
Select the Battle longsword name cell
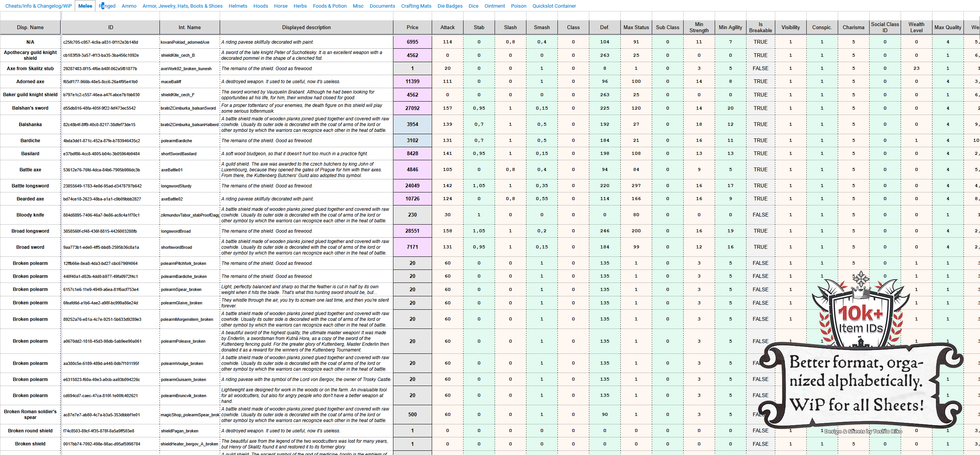[30, 186]
